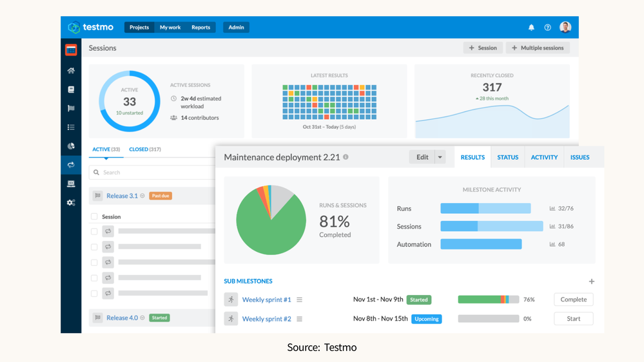Open the My work menu
644x362 pixels.
point(170,28)
